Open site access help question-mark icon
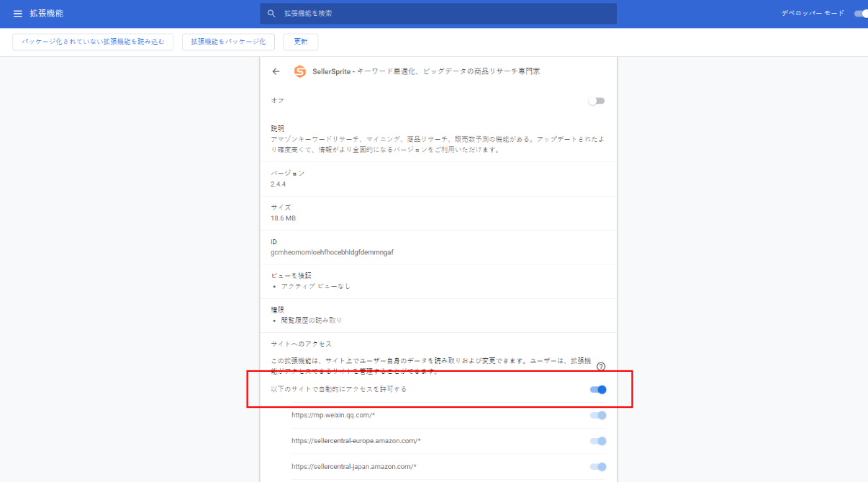 pos(601,366)
